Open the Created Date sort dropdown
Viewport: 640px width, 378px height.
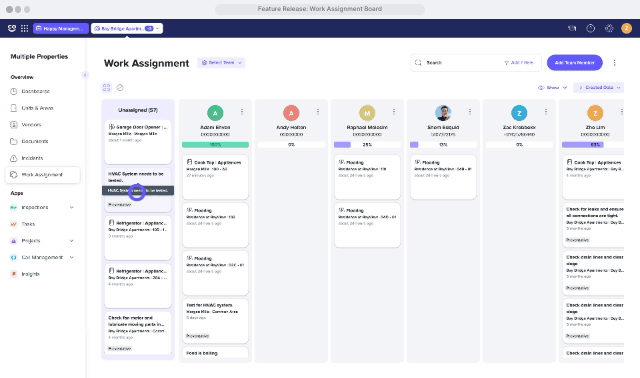point(599,87)
